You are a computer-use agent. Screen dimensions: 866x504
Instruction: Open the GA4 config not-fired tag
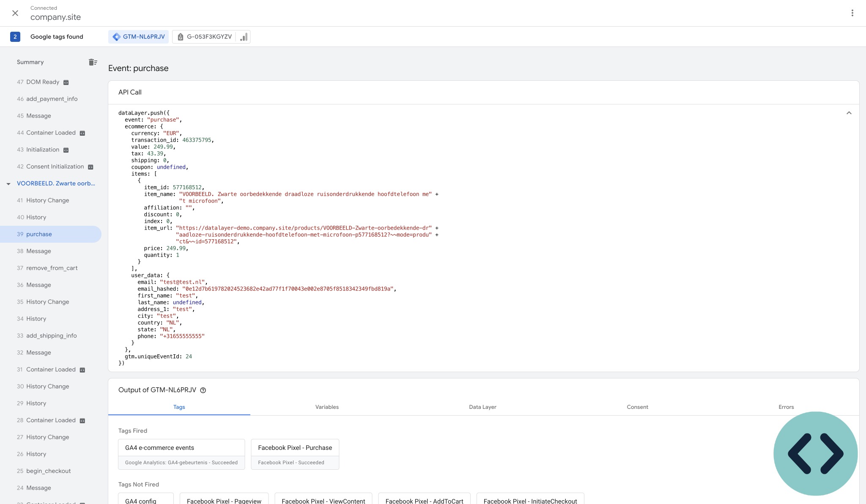pos(146,499)
